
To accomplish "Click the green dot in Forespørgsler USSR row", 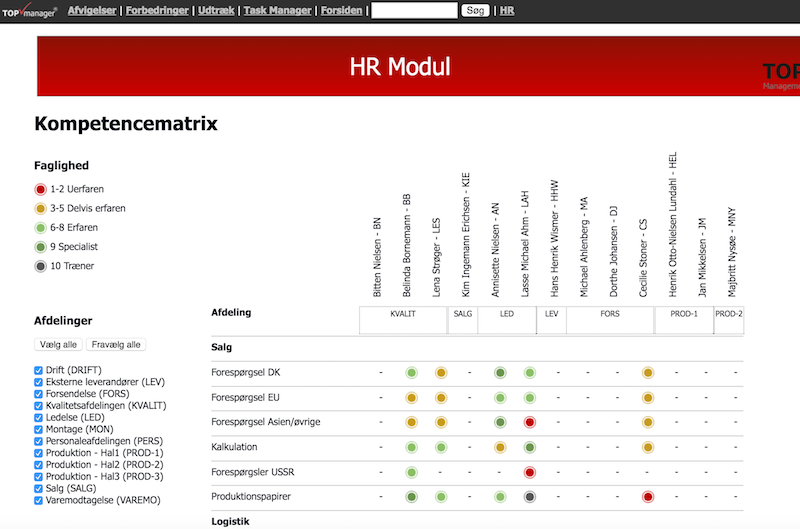I will coord(411,472).
